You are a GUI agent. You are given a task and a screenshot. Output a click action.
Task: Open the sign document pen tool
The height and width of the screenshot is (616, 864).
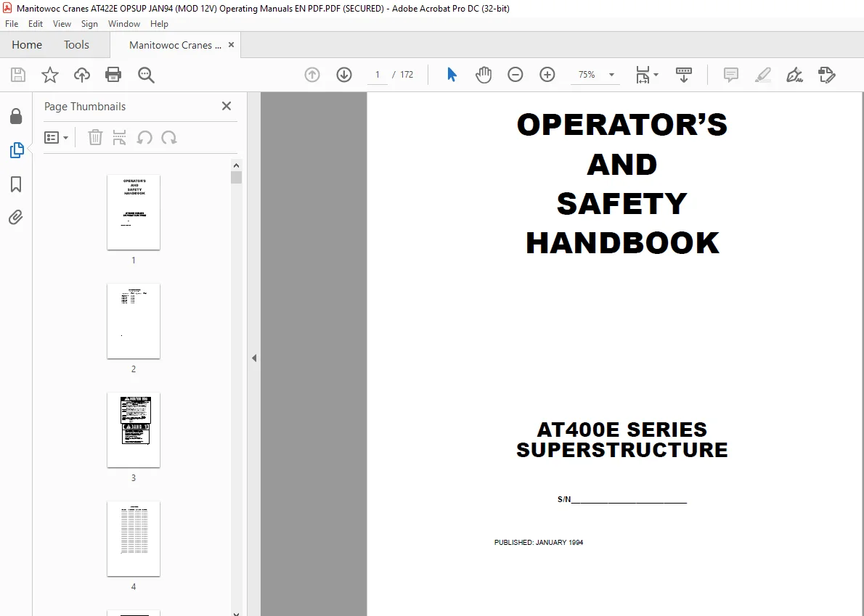tap(794, 75)
